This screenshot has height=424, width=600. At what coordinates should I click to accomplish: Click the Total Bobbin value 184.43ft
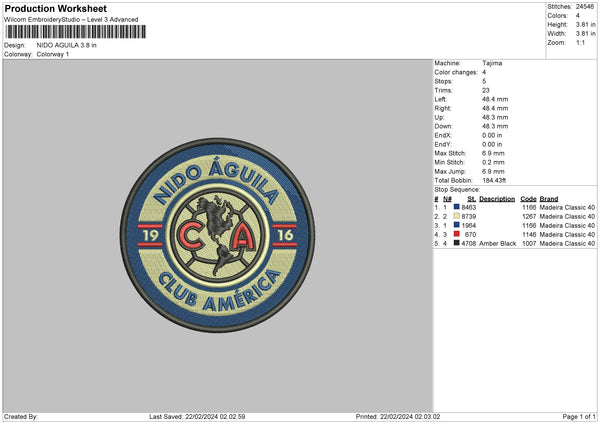pyautogui.click(x=494, y=180)
